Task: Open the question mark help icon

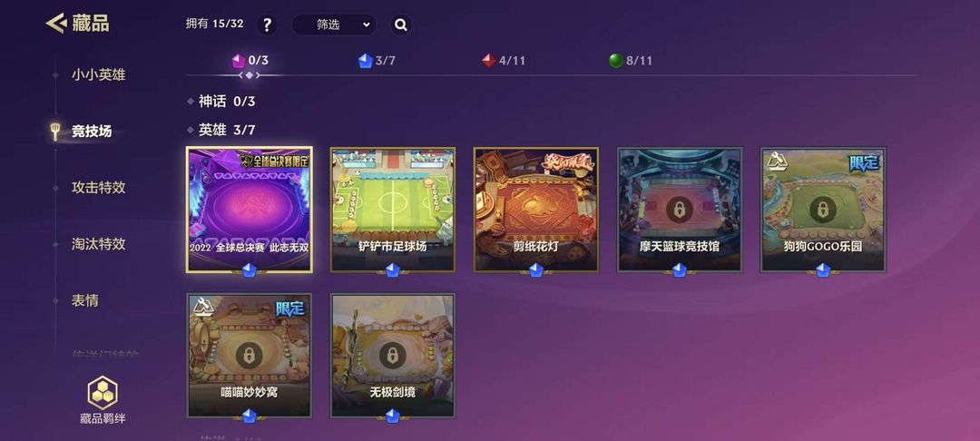Action: 267,25
